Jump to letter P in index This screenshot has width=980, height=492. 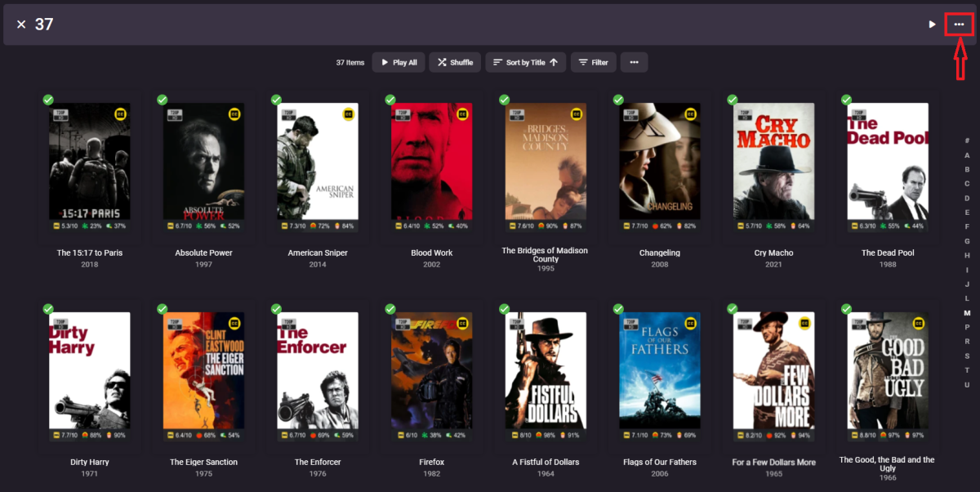967,327
